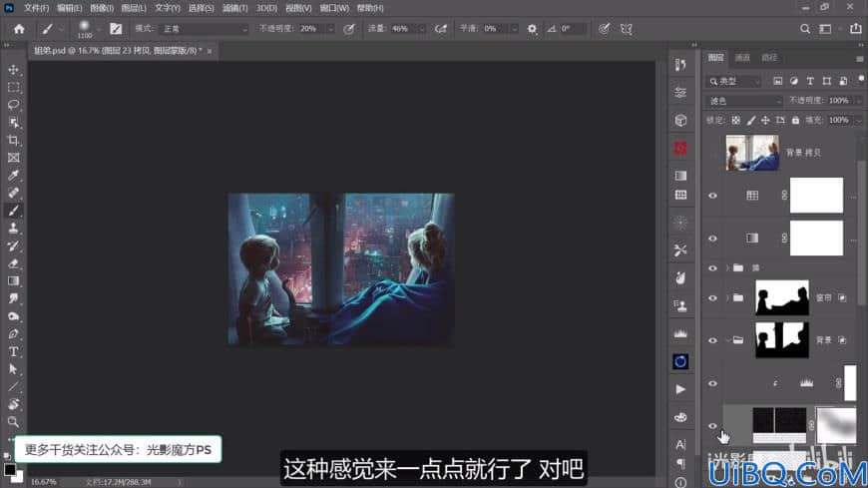Switch to the Paths panel tab
Viewport: 868px width, 488px height.
click(x=769, y=58)
